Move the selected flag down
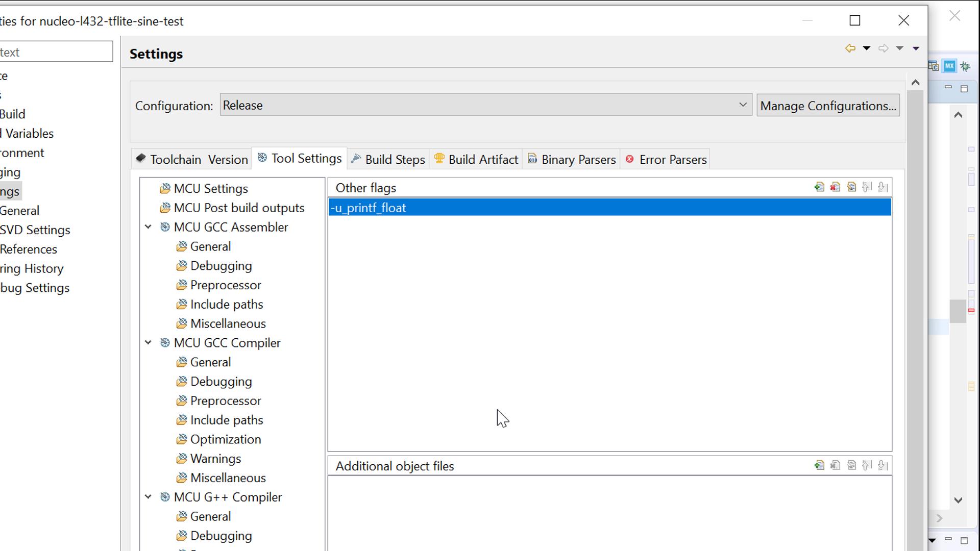 point(882,187)
